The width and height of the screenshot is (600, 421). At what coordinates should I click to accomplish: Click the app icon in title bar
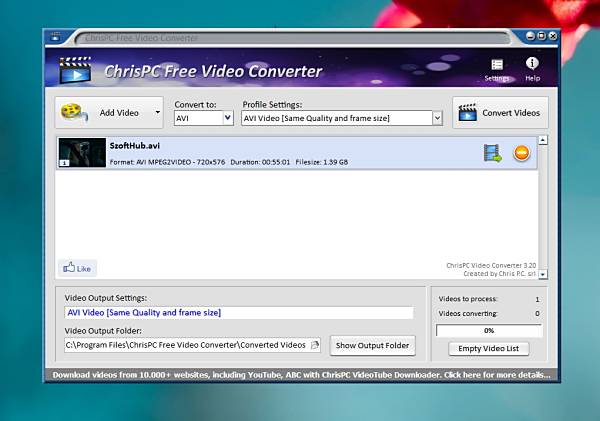click(x=55, y=37)
